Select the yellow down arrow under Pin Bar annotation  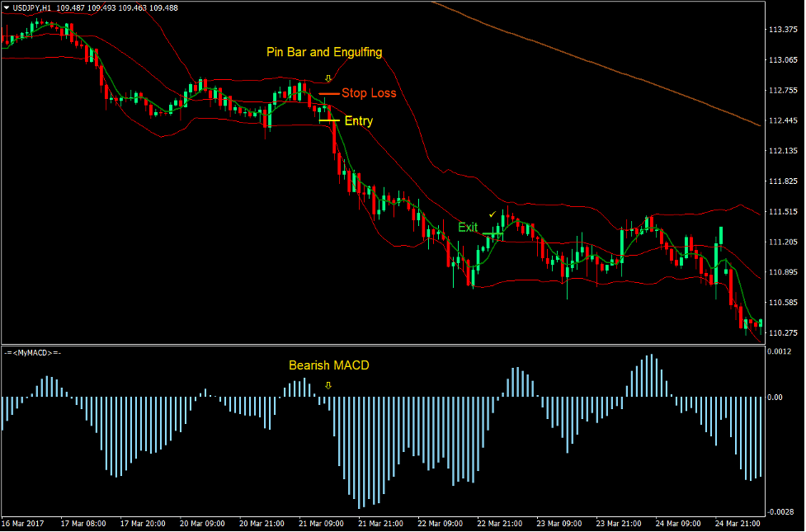[328, 78]
